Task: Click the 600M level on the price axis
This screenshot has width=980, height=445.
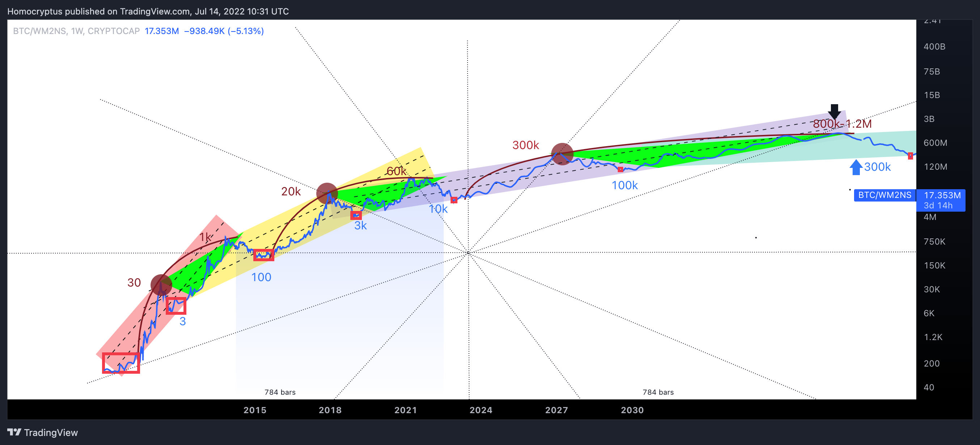Action: coord(935,143)
